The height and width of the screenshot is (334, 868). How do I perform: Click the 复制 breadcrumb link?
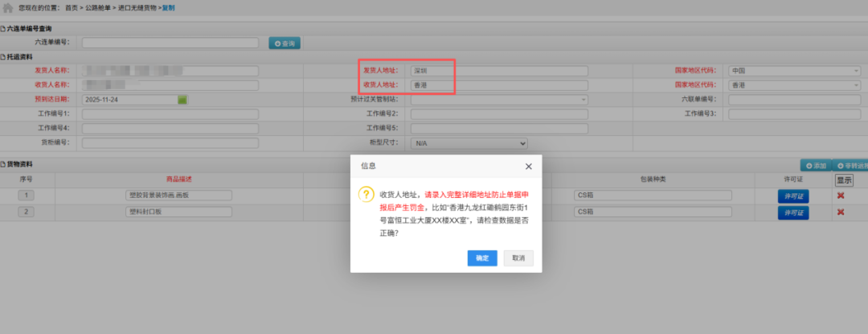168,8
